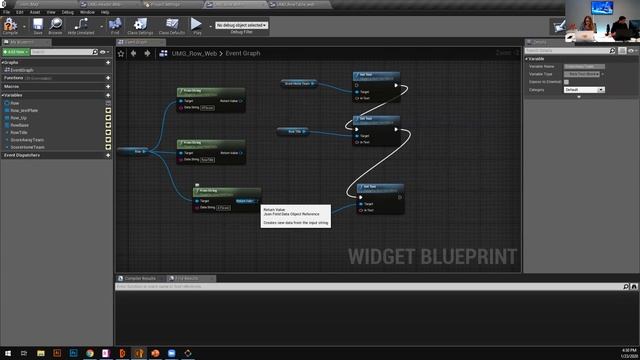Image resolution: width=640 pixels, height=360 pixels.
Task: Add a new macro with Macros plus
Action: [108, 87]
